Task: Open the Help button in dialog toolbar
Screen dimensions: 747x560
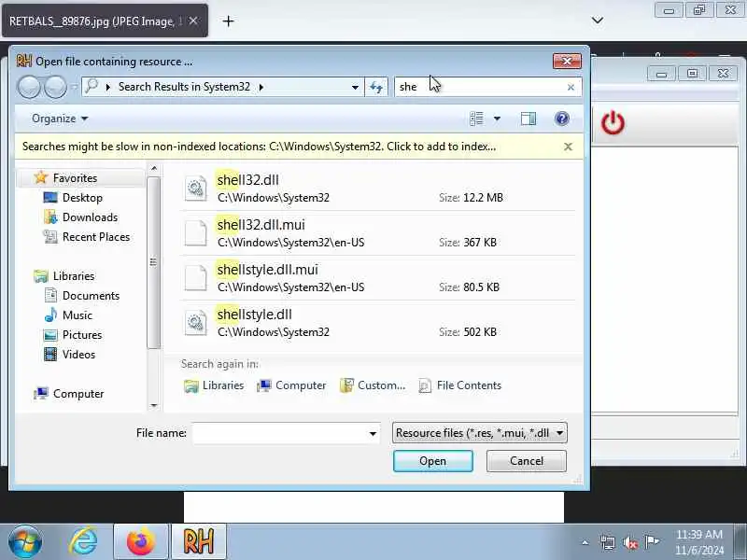Action: (x=562, y=119)
